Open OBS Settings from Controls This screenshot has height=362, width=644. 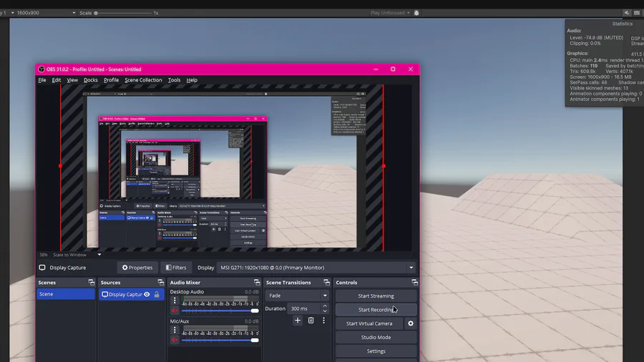376,351
